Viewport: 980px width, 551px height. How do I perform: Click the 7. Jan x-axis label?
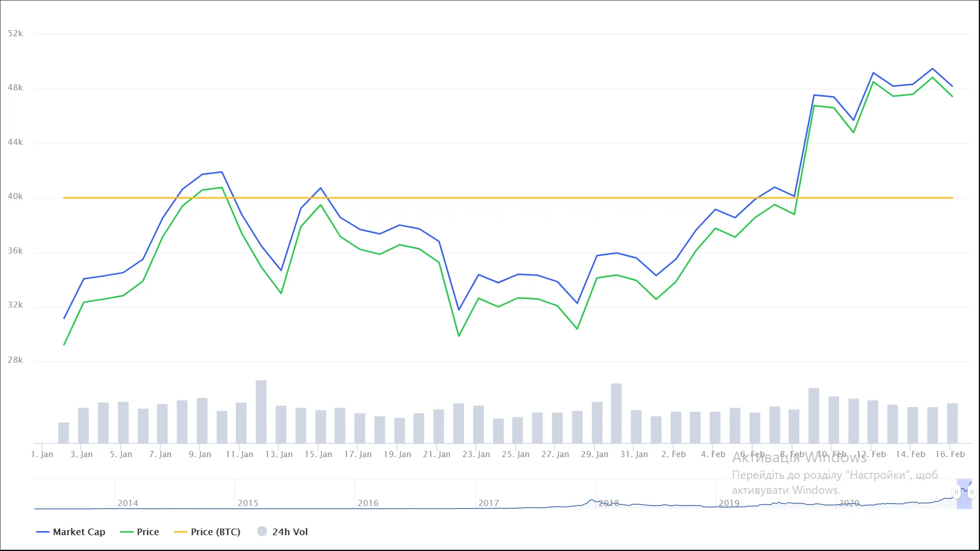(x=160, y=454)
